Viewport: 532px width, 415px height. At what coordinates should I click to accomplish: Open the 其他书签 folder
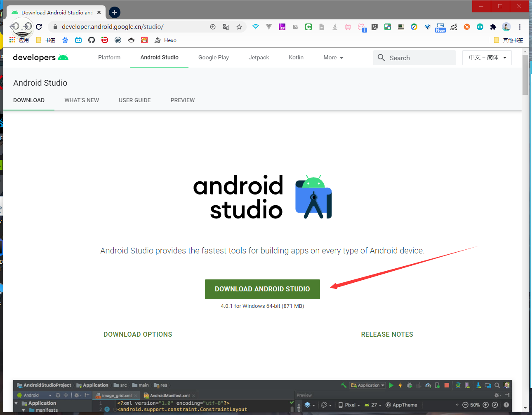(508, 40)
